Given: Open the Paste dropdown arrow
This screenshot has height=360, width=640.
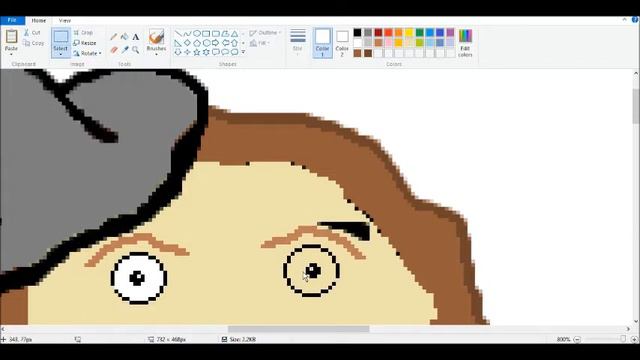Looking at the screenshot, I should pyautogui.click(x=11, y=54).
